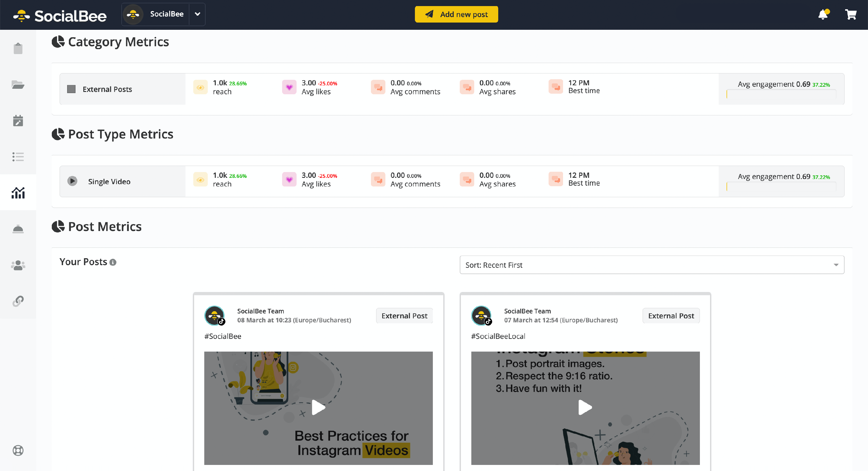Open the help lifebuoy icon
Viewport: 868px width, 471px height.
(x=18, y=450)
